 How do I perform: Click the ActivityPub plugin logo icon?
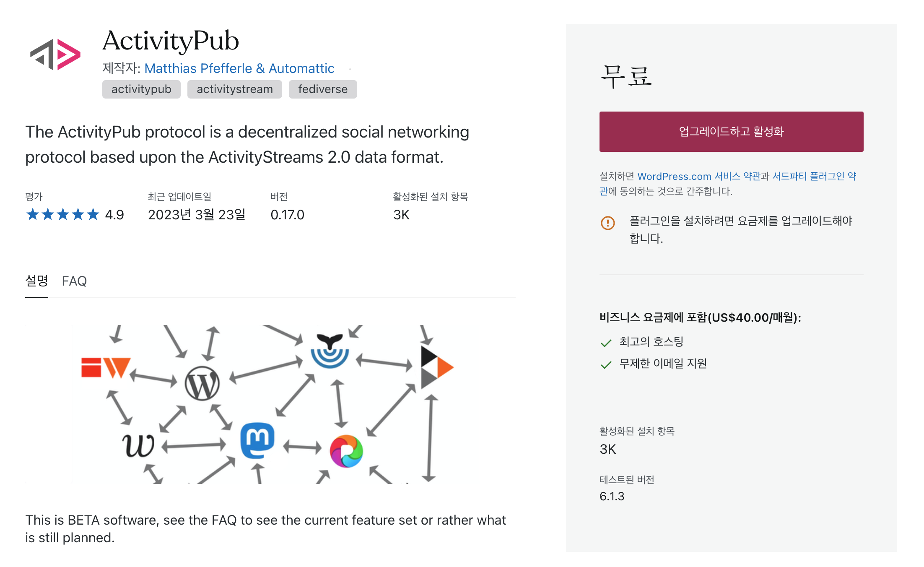click(x=55, y=55)
